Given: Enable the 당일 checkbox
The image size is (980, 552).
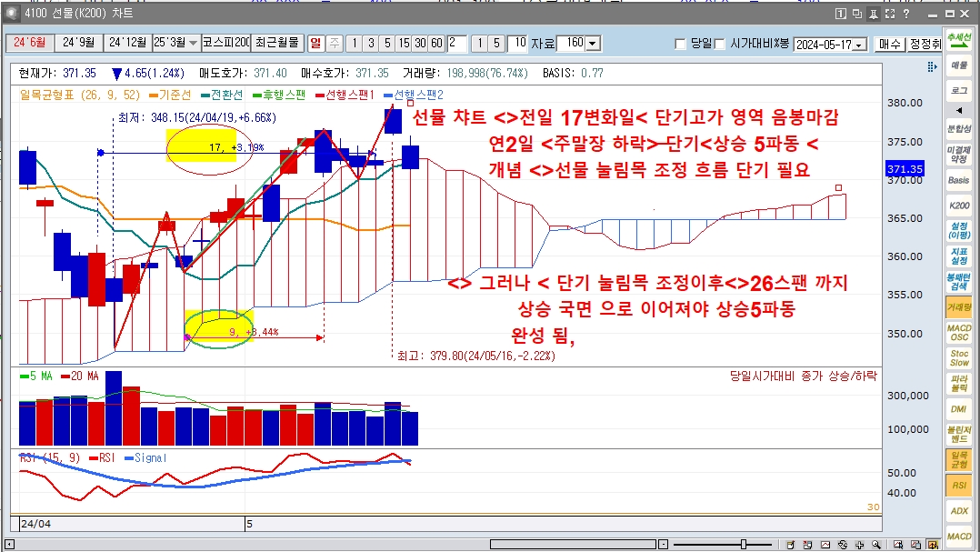Looking at the screenshot, I should [681, 44].
